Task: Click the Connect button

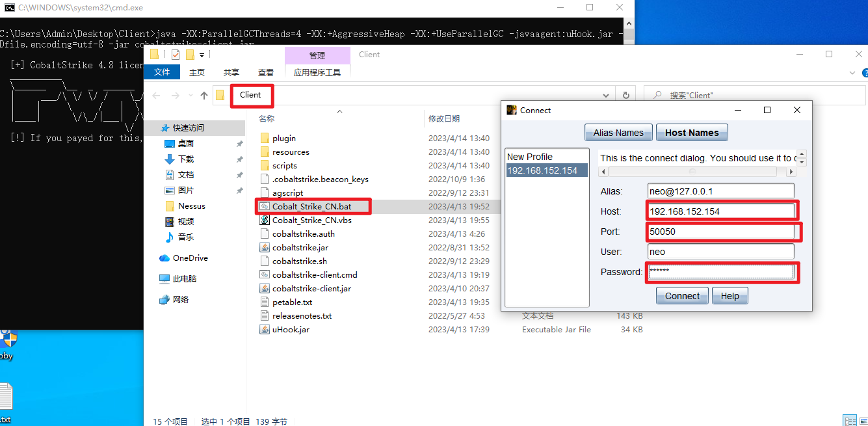Action: click(x=682, y=296)
